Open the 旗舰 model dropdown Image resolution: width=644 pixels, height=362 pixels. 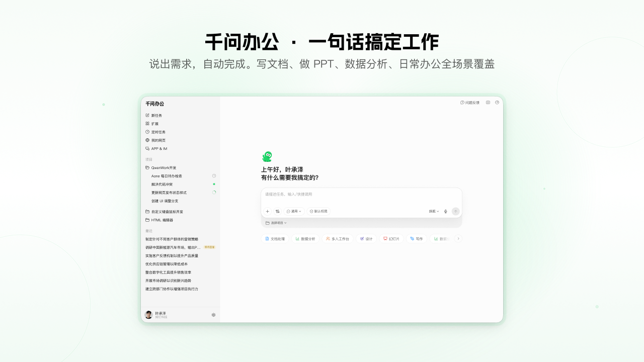434,212
